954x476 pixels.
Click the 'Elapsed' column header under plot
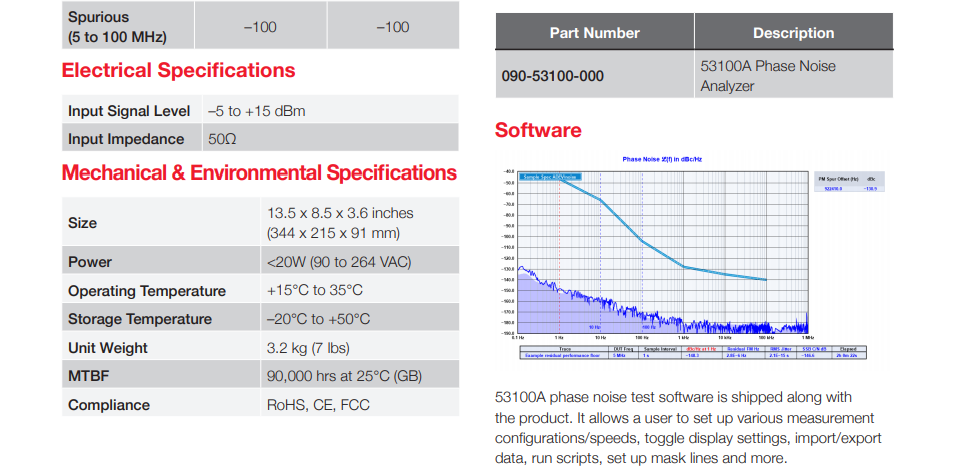tap(848, 349)
